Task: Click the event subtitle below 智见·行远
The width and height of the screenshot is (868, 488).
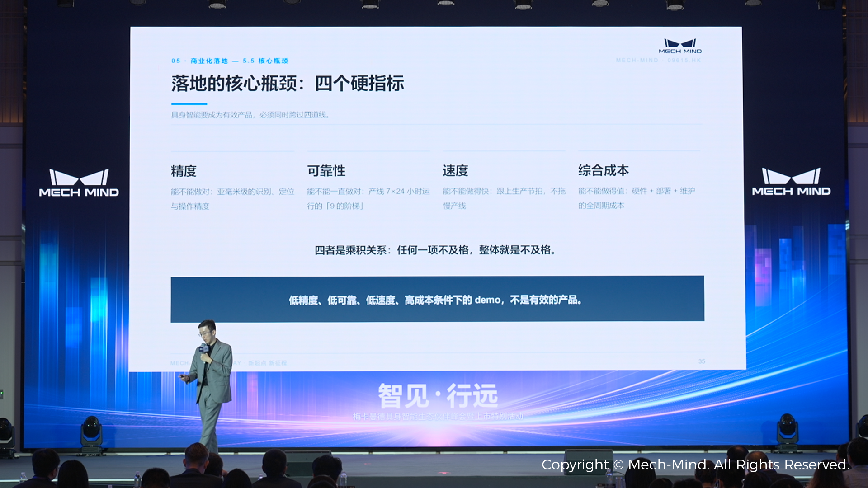Action: [x=438, y=416]
